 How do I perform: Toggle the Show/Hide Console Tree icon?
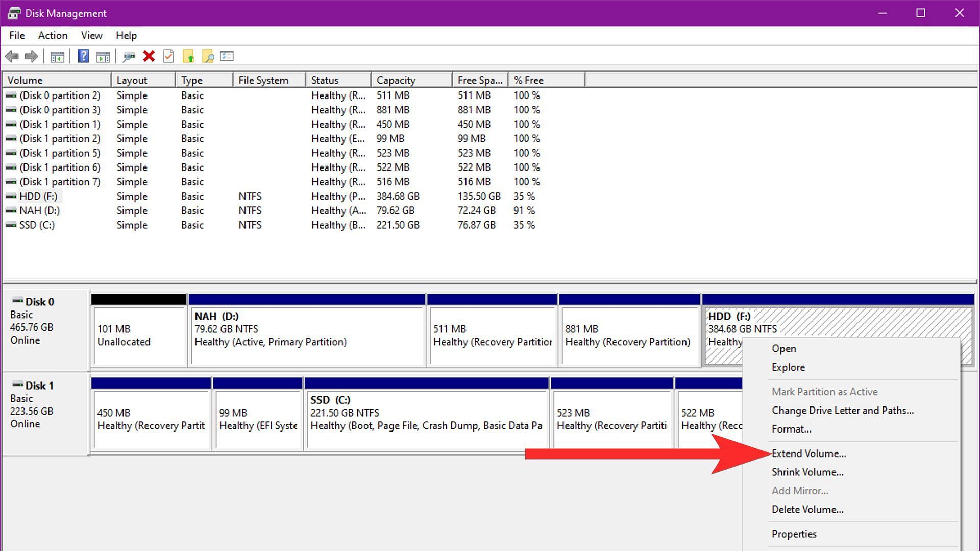[x=57, y=56]
